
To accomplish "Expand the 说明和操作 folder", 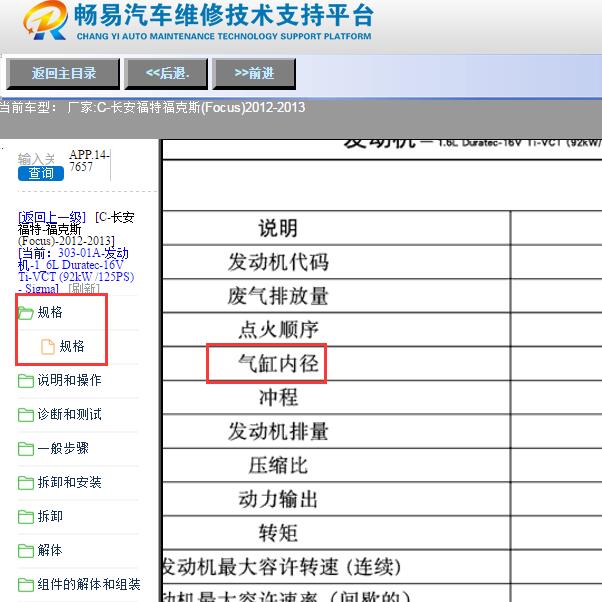I will tap(69, 380).
